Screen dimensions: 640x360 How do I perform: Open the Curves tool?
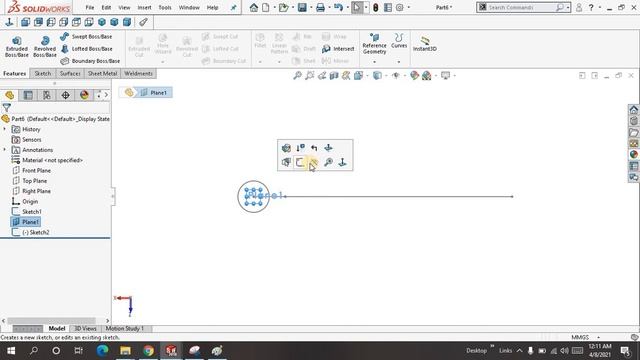pos(399,41)
